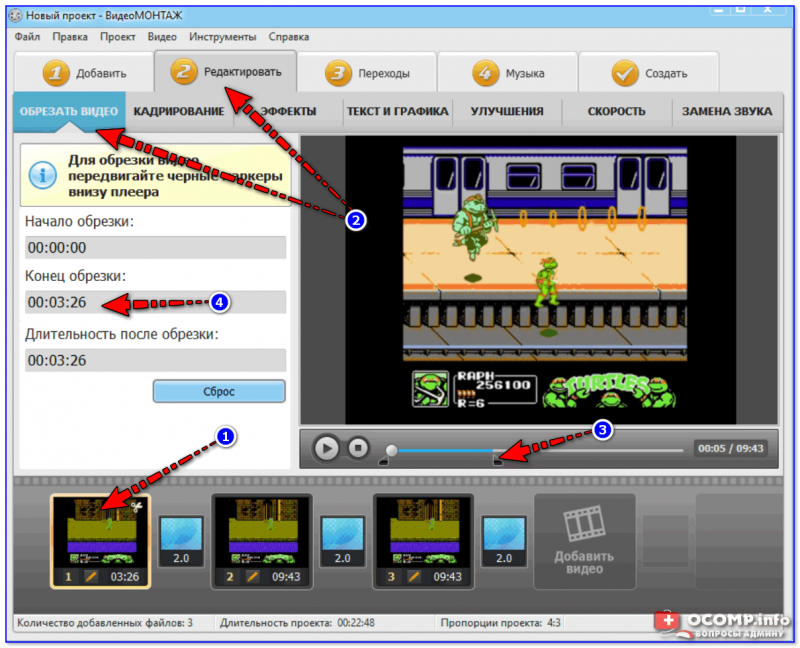Screen dimensions: 800x648
Task: Click Длительность проекта: 00:22:48 status text
Action: (x=297, y=623)
